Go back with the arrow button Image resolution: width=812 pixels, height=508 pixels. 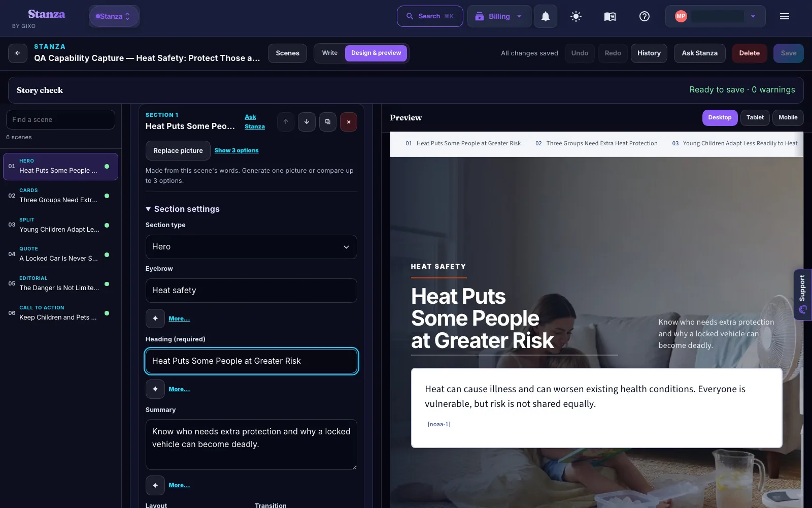pyautogui.click(x=18, y=53)
